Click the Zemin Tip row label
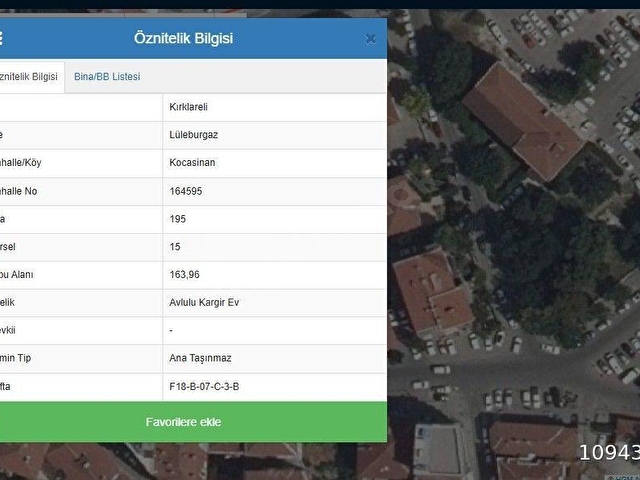Image resolution: width=640 pixels, height=480 pixels. 16,358
